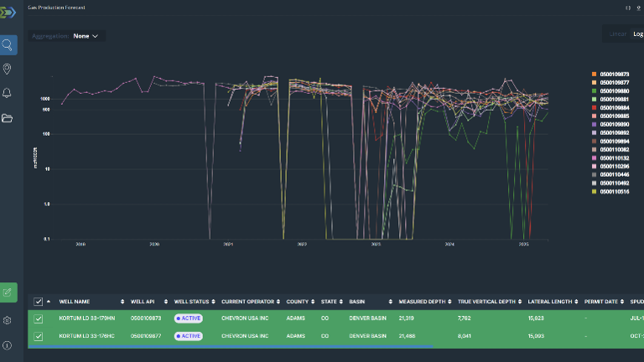Switch chart scale to Linear
This screenshot has height=362, width=644.
coord(618,34)
